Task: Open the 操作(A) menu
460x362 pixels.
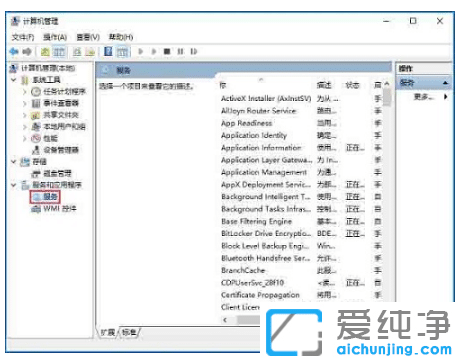Action: [55, 37]
